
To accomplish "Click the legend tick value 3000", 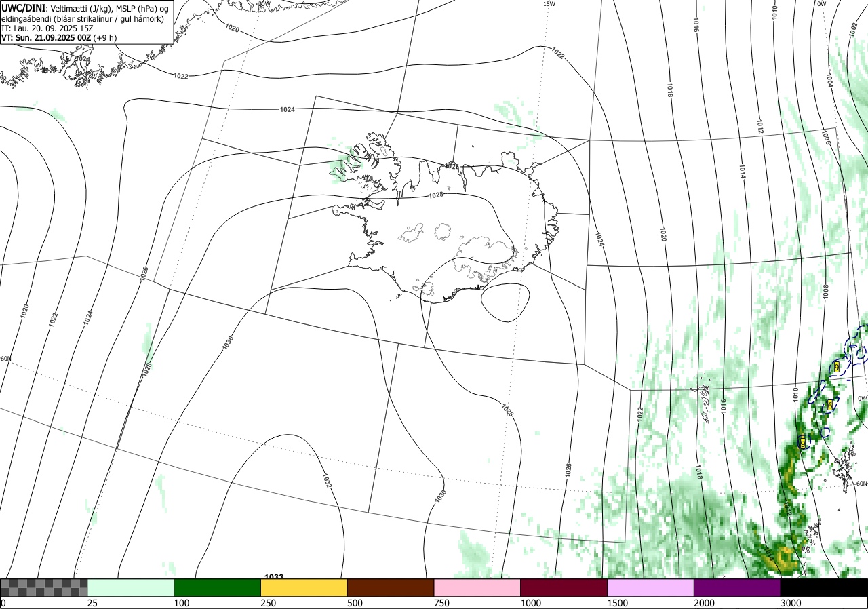I will coord(791,603).
